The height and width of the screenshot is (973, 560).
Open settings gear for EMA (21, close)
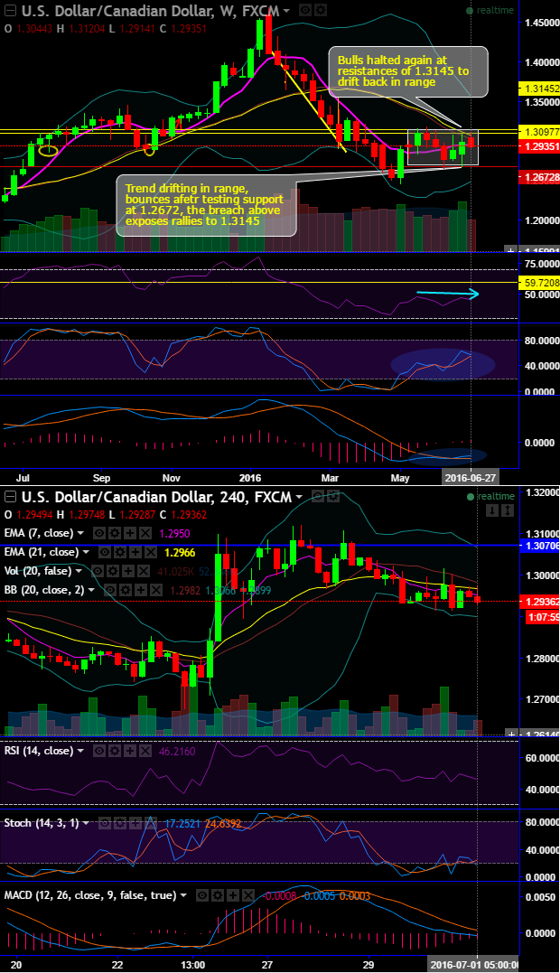click(x=120, y=552)
